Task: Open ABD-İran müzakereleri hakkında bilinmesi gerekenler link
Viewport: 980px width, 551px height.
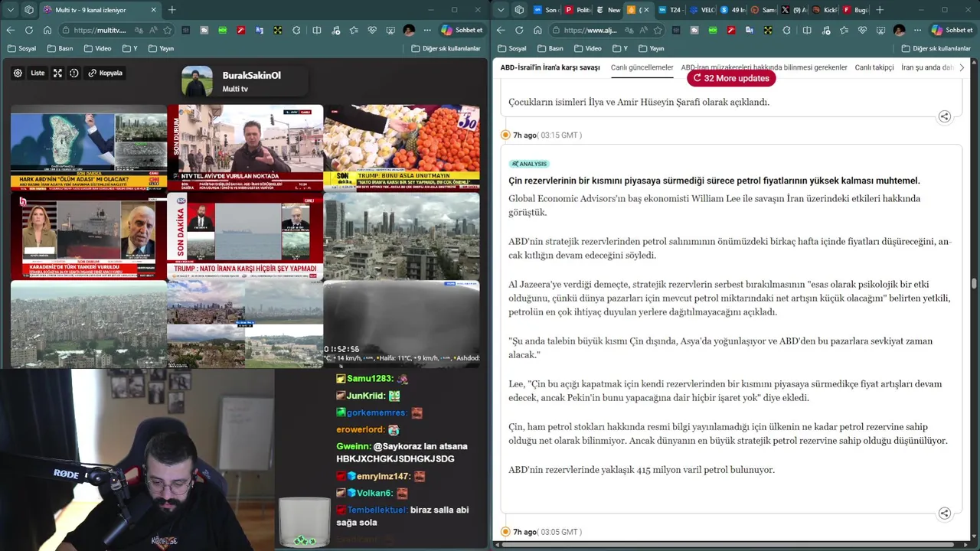Action: (764, 67)
